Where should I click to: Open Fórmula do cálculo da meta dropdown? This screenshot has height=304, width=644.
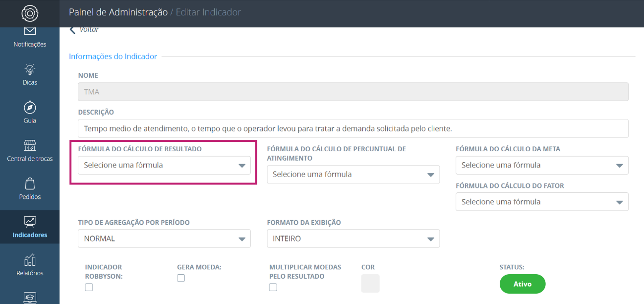pyautogui.click(x=542, y=165)
